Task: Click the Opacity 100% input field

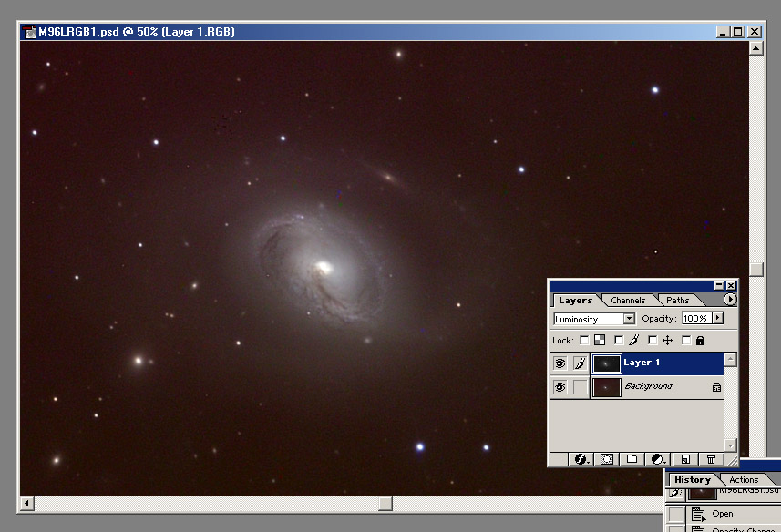Action: pyautogui.click(x=697, y=318)
